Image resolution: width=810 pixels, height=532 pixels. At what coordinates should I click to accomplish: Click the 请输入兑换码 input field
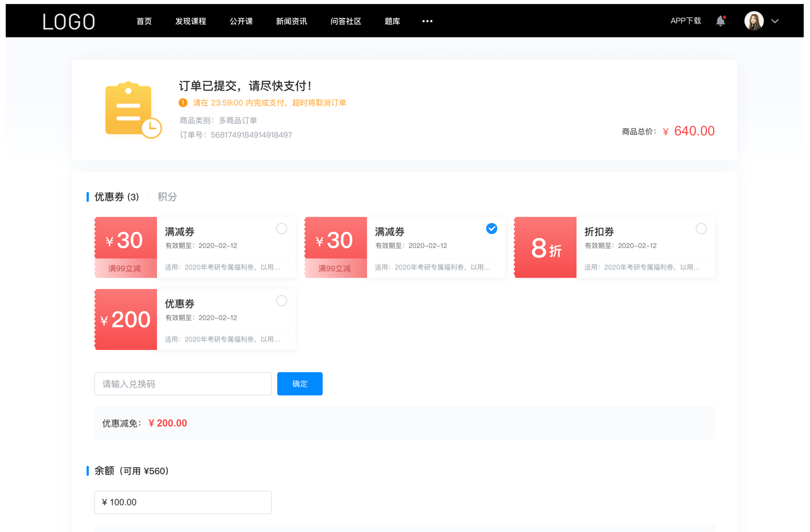point(183,383)
